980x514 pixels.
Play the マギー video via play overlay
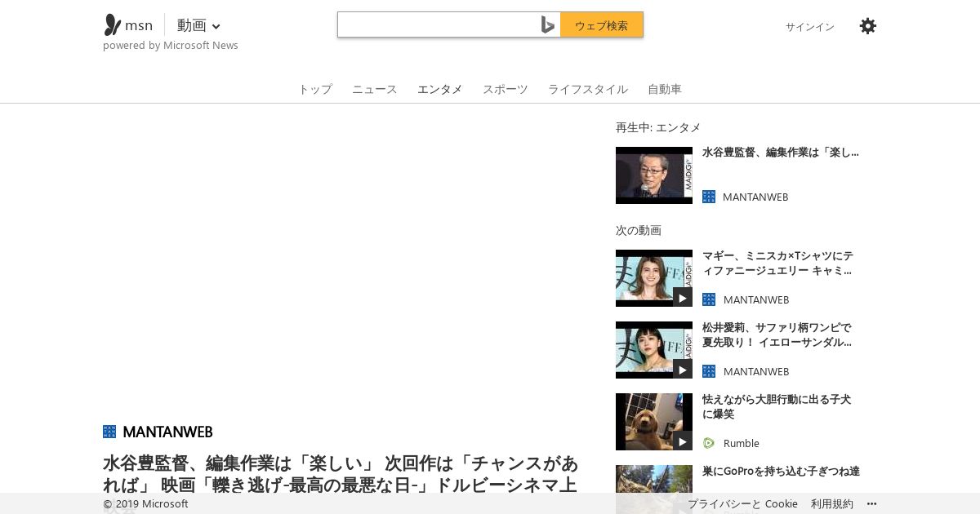[x=683, y=298]
